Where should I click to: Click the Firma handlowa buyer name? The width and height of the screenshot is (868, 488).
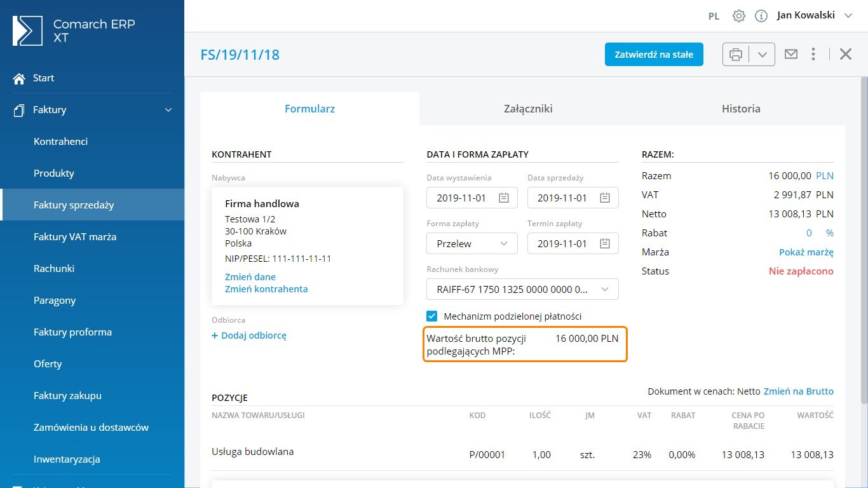point(262,204)
